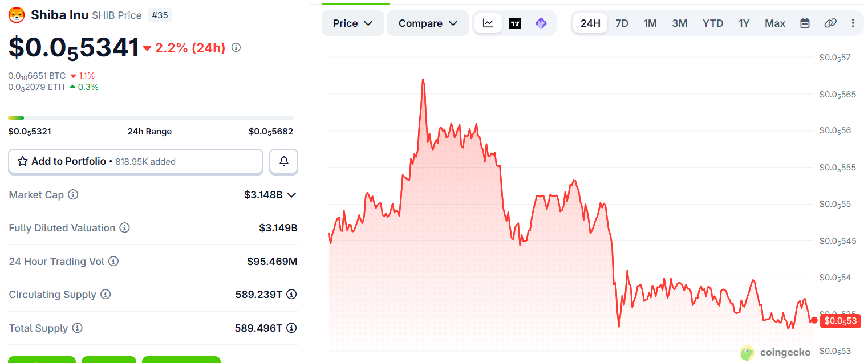Click the star icon in Add to Portfolio
The height and width of the screenshot is (363, 868).
tap(23, 161)
